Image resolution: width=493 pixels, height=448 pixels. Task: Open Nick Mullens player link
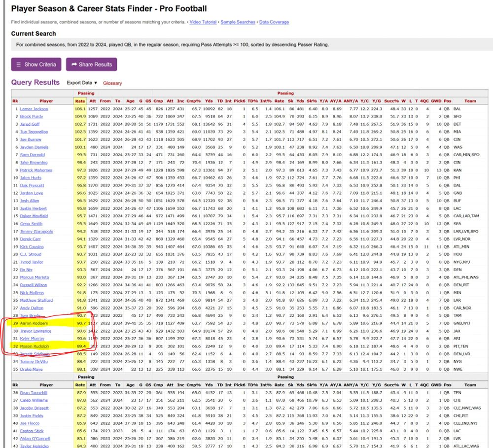(32, 293)
